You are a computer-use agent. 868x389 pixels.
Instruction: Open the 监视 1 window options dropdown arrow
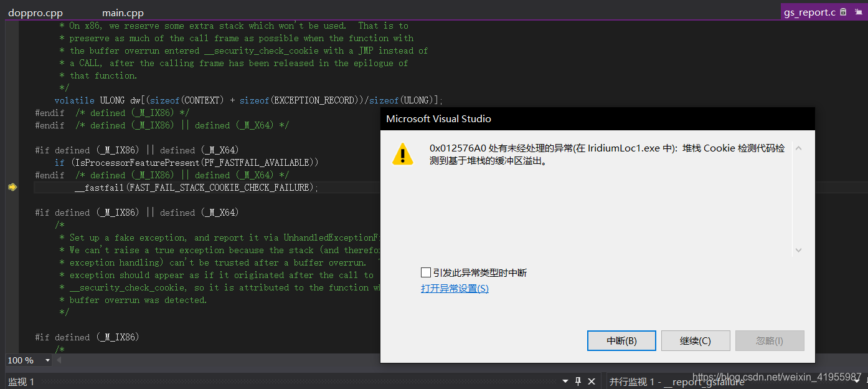point(565,381)
